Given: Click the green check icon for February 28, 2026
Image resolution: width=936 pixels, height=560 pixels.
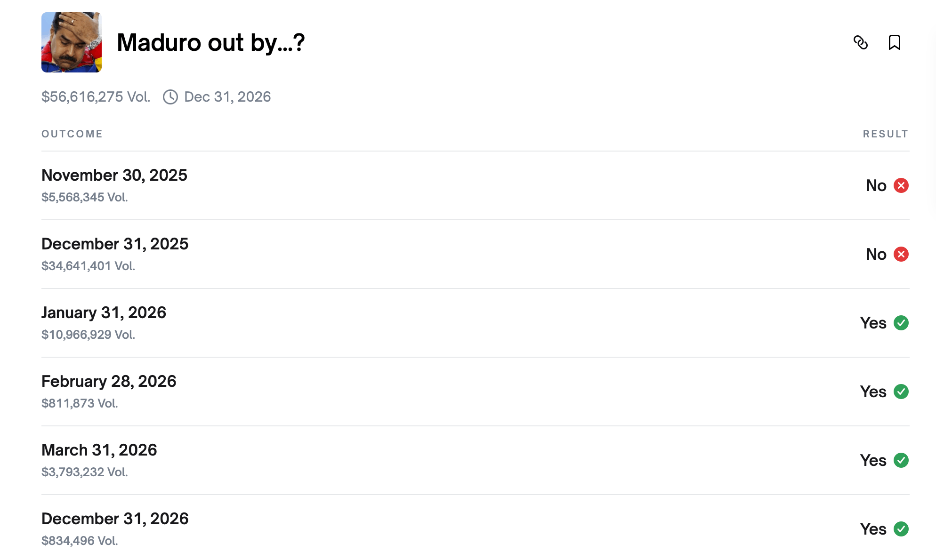Looking at the screenshot, I should pyautogui.click(x=901, y=392).
